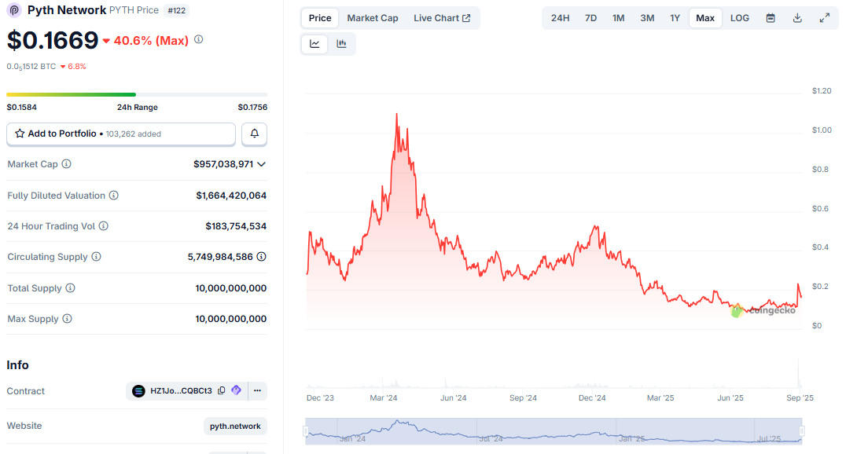Viewport: 868px width, 454px height.
Task: Click the $1,664,420,064 valuation value
Action: pos(231,196)
